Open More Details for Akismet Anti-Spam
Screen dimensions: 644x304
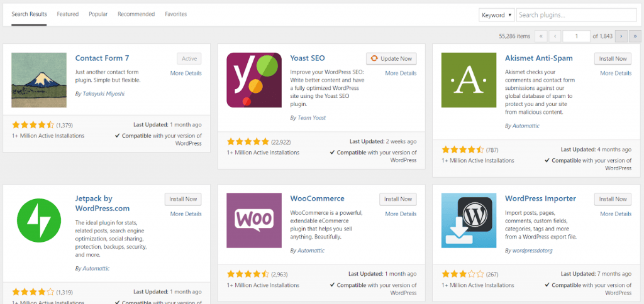point(616,73)
